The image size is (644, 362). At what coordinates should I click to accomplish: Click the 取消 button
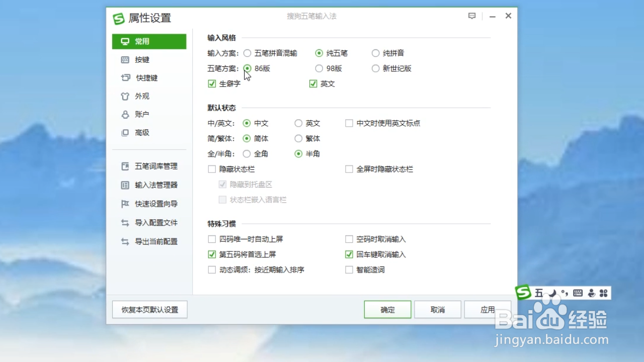tap(438, 310)
